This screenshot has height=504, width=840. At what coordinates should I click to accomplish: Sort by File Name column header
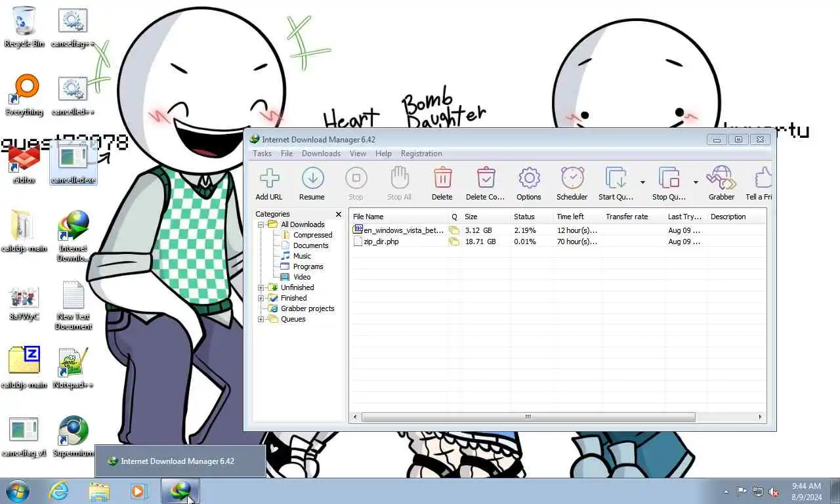[399, 217]
